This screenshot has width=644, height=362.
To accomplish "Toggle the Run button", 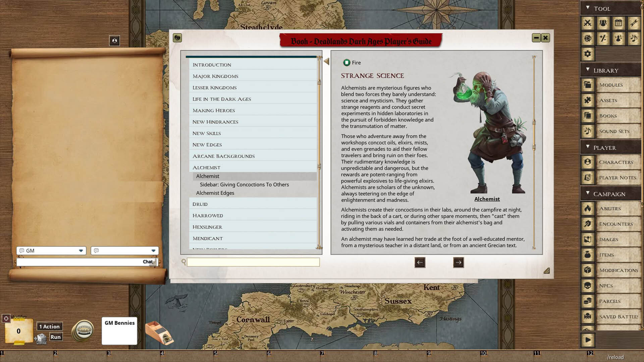I will coord(56,337).
